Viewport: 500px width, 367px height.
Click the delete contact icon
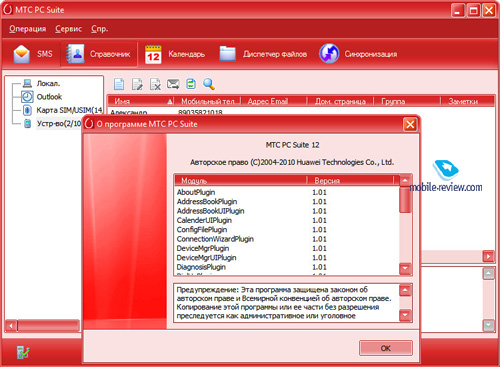(155, 84)
